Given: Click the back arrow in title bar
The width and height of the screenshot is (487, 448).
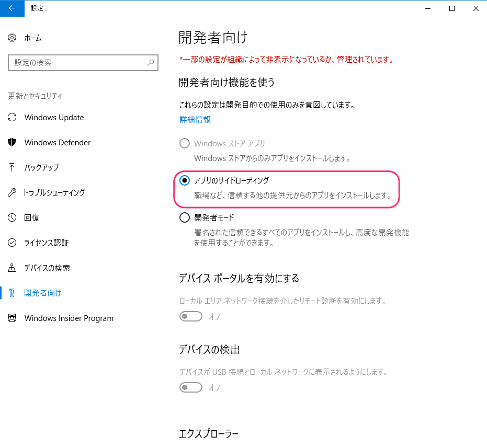Looking at the screenshot, I should 12,8.
